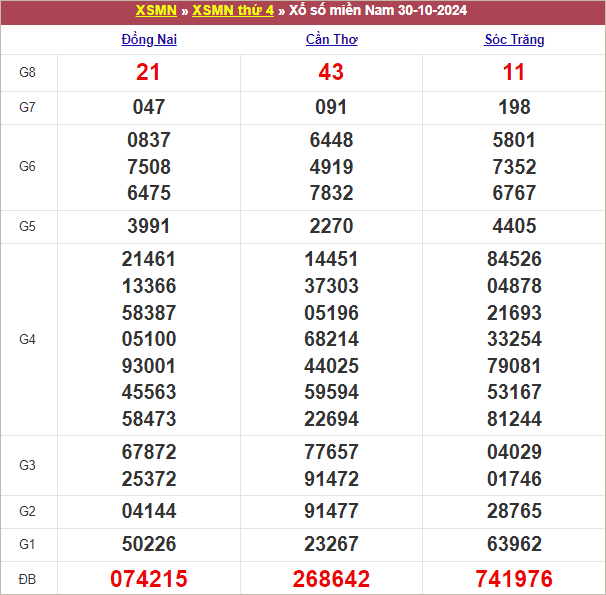Viewport: 606px width, 595px height.
Task: Click G5 number 2270
Action: (x=331, y=226)
